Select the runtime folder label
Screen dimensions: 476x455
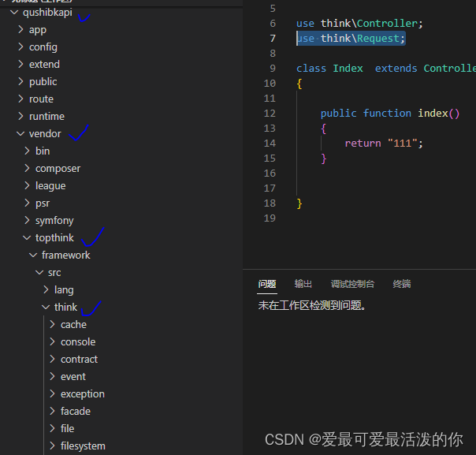46,117
